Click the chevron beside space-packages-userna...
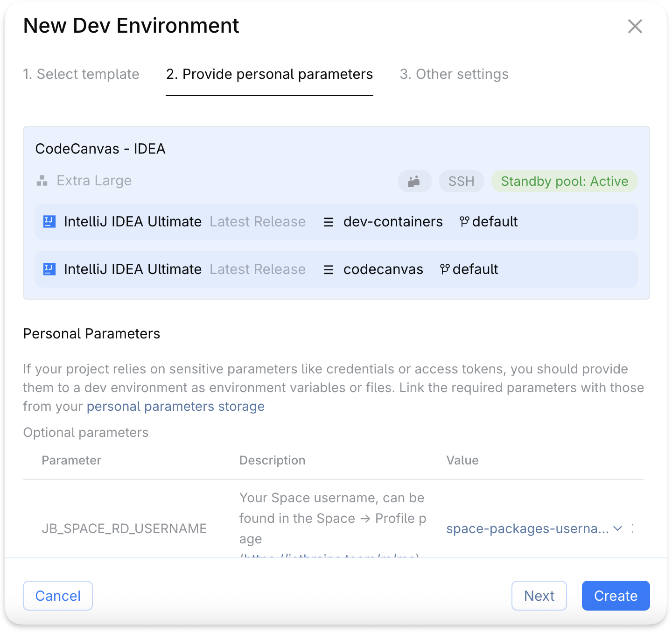Screen dimensions: 672x633 pos(618,528)
